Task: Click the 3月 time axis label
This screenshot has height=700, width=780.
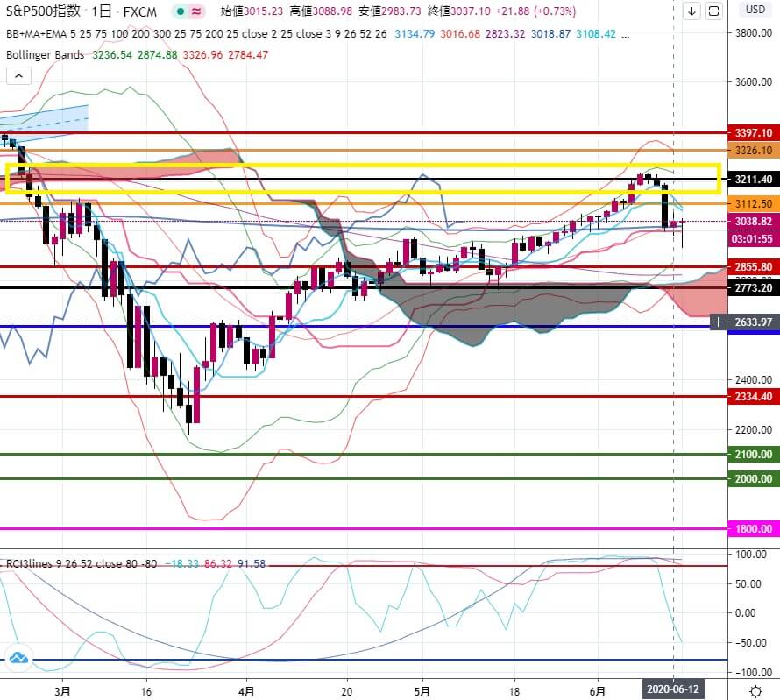Action: pyautogui.click(x=63, y=691)
